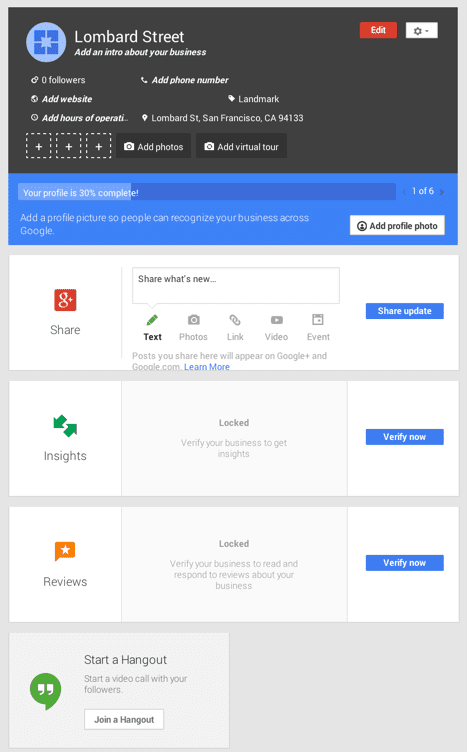Click the Lombard Street profile avatar icon
Viewport: 467px width, 752px height.
(46, 42)
